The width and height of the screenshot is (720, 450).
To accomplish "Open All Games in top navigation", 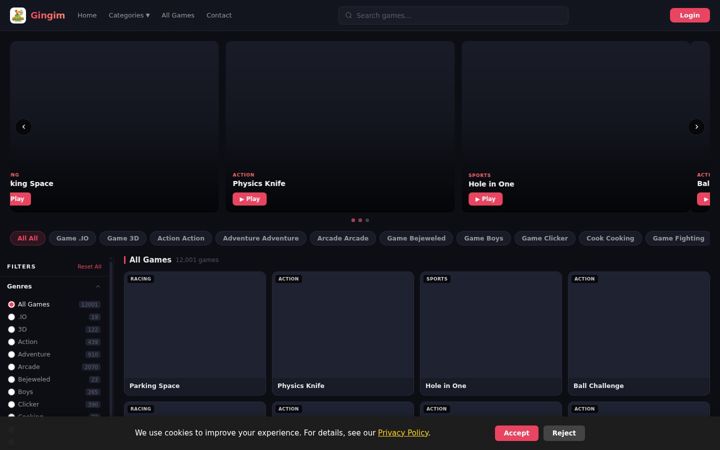I will pyautogui.click(x=178, y=15).
